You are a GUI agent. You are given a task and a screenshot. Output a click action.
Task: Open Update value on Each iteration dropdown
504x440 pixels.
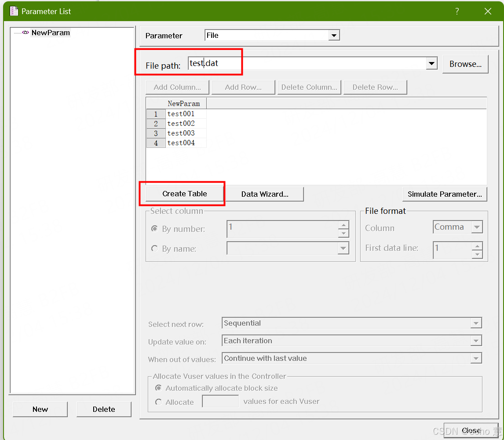352,341
